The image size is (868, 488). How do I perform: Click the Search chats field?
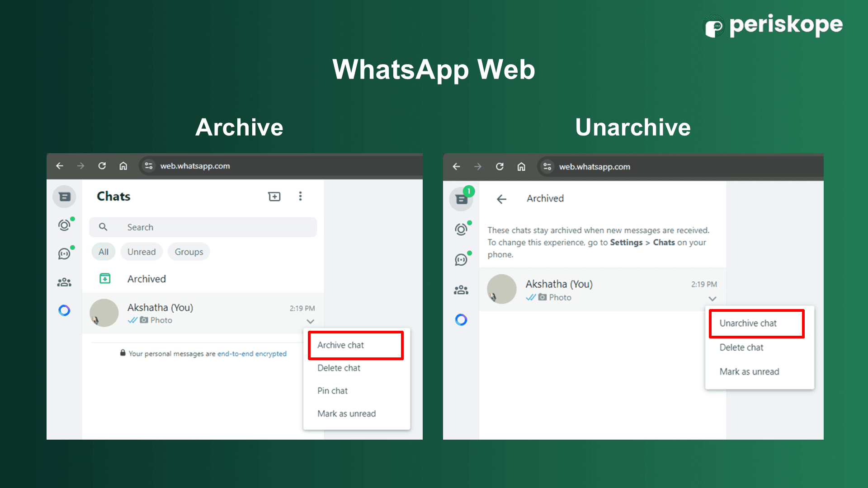tap(203, 227)
